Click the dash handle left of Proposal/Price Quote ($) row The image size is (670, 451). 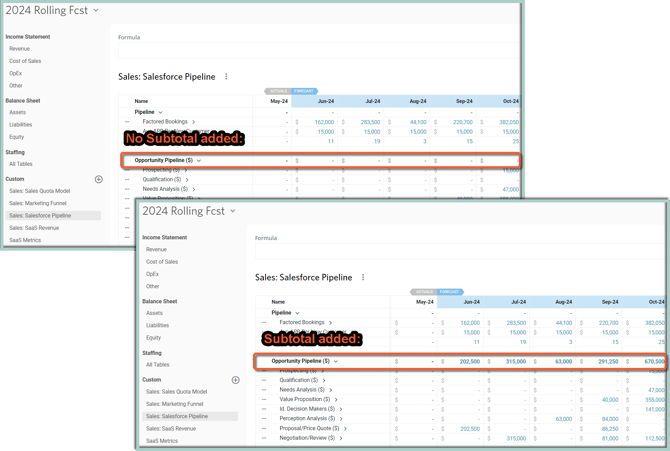tap(264, 428)
